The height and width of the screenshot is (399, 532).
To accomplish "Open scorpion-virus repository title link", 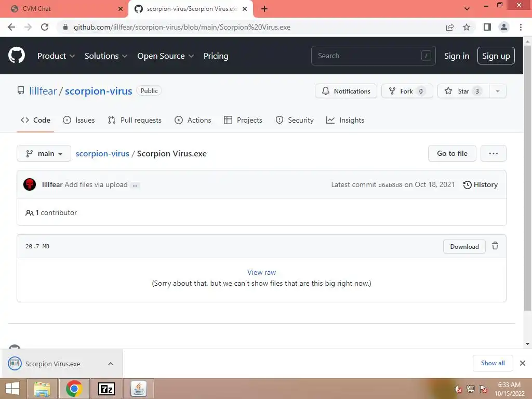I will pos(98,91).
